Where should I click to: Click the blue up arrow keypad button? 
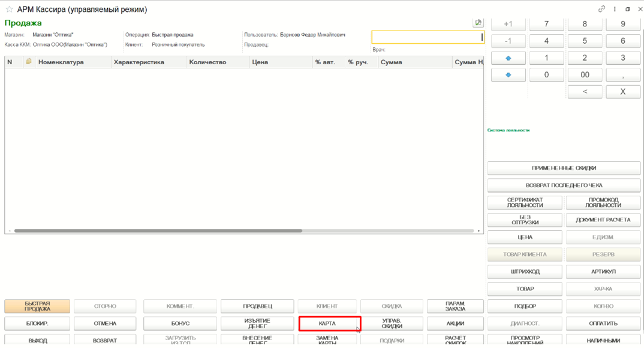point(508,58)
